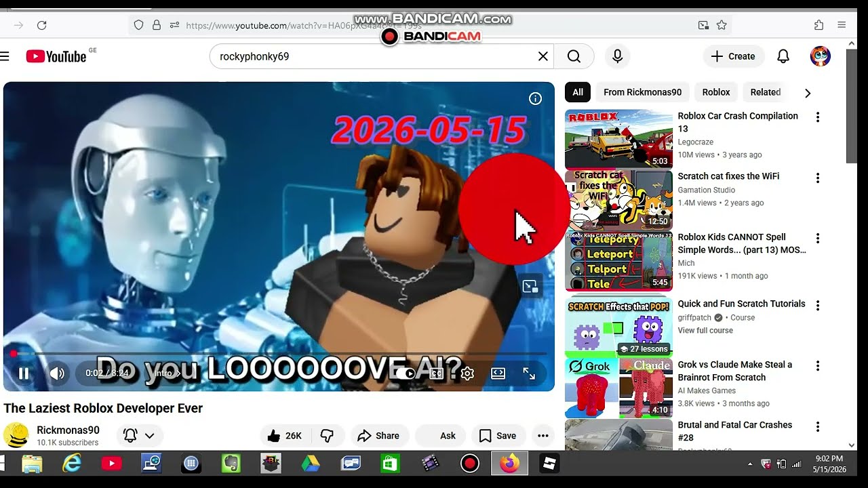Clear the search query text

point(543,56)
